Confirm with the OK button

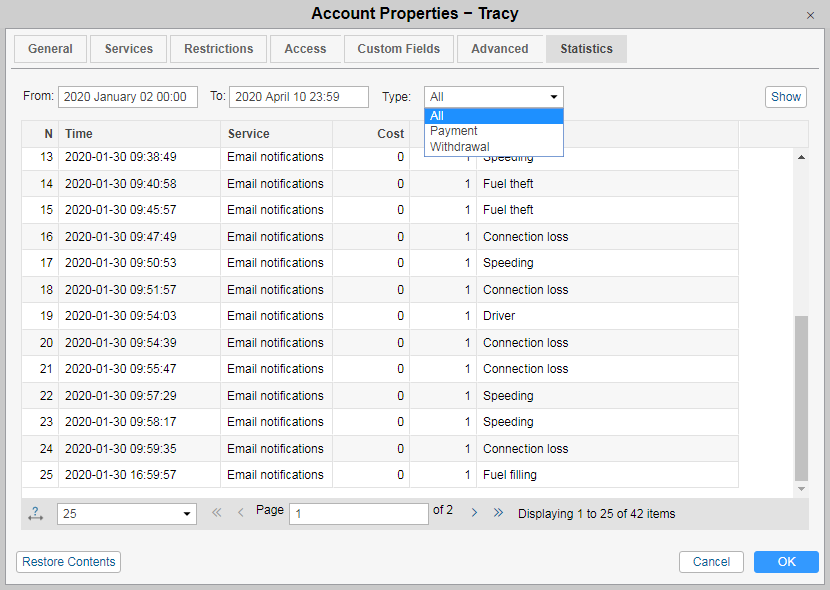coord(786,562)
